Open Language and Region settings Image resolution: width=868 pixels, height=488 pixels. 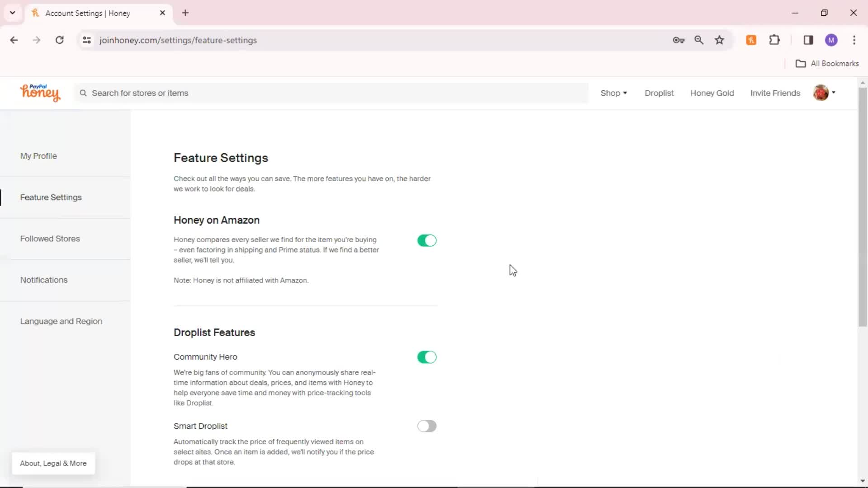[x=61, y=321]
